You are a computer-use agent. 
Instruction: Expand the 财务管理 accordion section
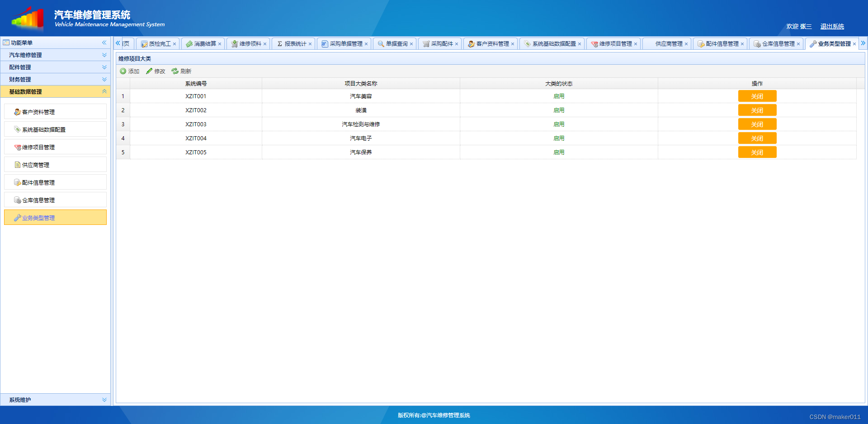[x=104, y=79]
